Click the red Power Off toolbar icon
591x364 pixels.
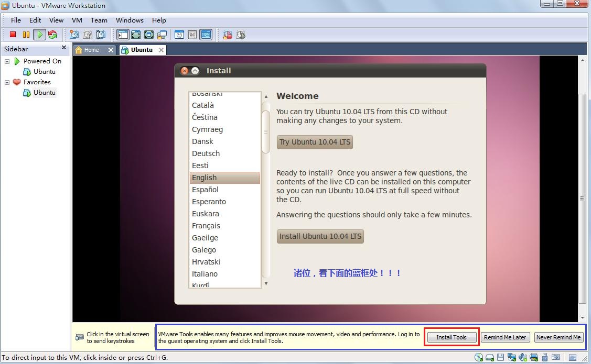pyautogui.click(x=13, y=35)
